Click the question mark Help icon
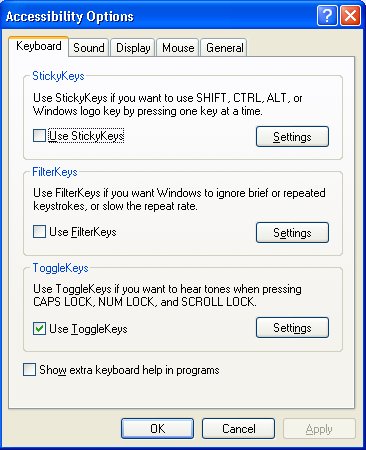 click(327, 15)
